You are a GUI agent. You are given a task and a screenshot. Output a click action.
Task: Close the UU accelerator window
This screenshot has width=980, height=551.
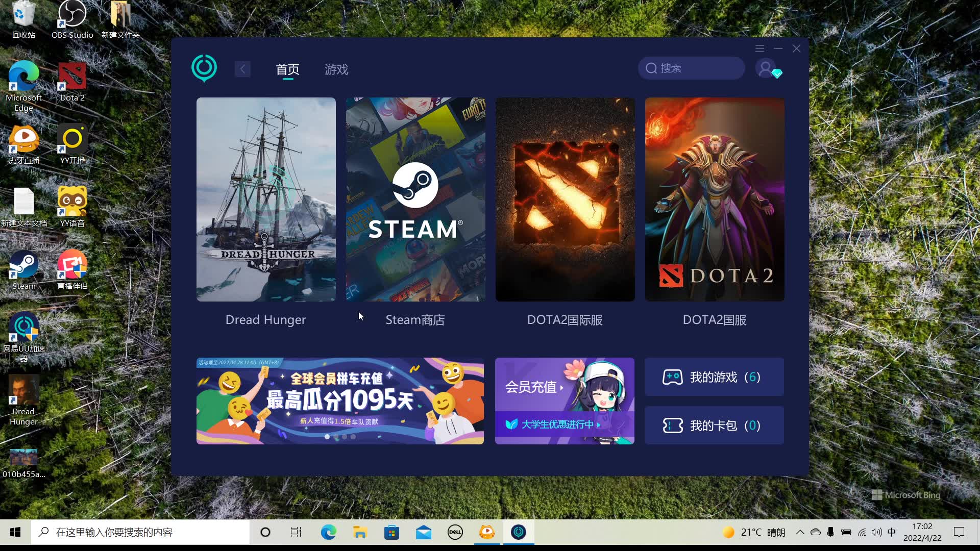click(796, 48)
